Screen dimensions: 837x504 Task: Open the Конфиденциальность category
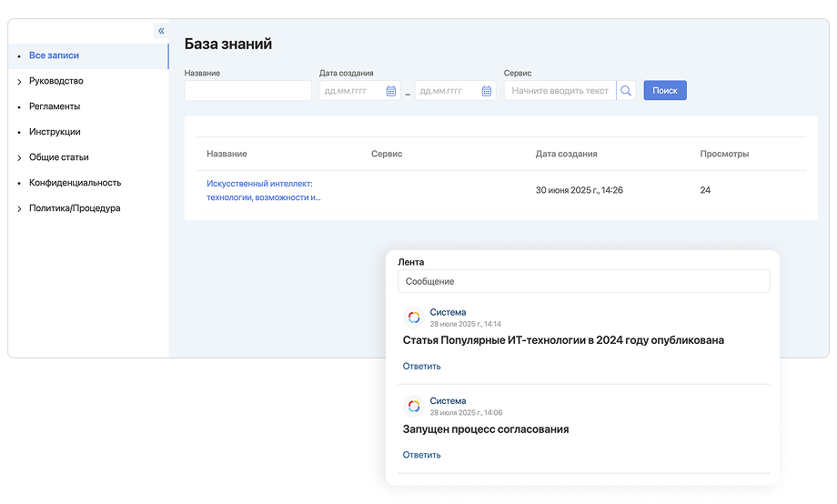75,183
